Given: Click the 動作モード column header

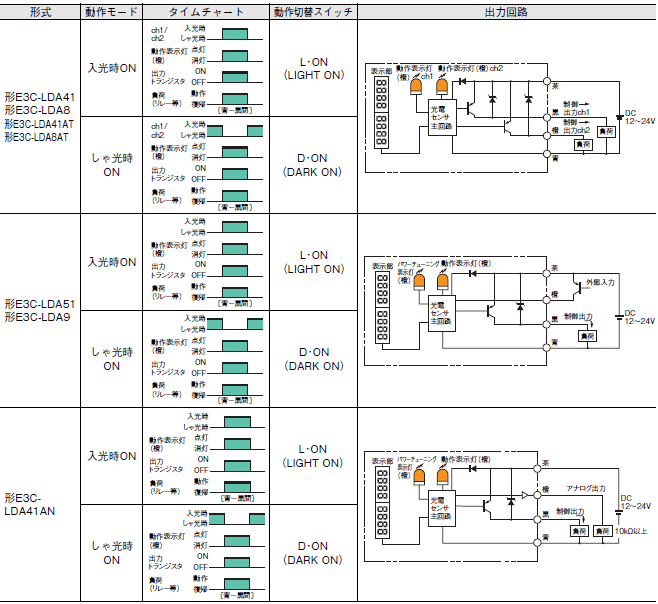Looking at the screenshot, I should pos(112,12).
